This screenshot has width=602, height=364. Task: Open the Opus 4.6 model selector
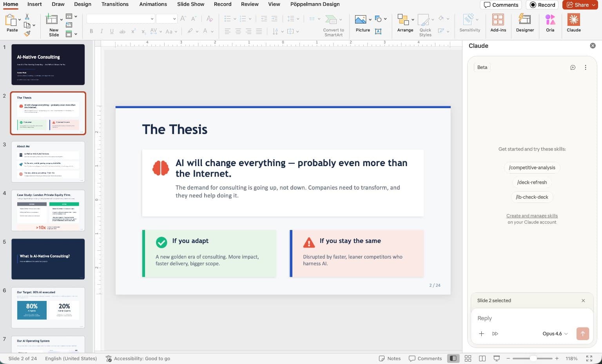554,333
